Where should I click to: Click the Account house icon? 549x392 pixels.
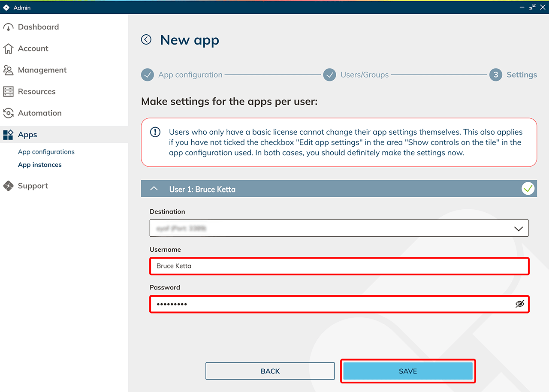[8, 48]
